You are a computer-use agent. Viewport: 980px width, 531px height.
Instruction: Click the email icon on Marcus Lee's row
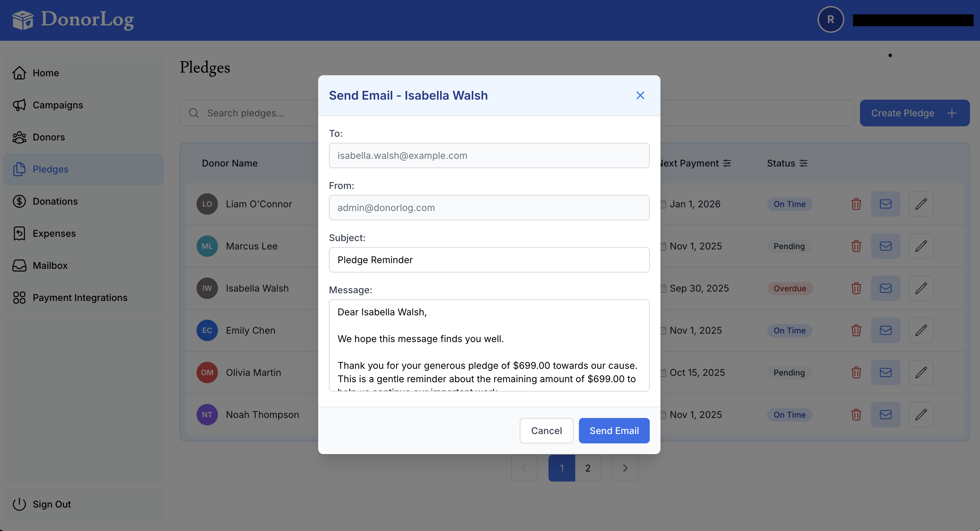click(886, 246)
